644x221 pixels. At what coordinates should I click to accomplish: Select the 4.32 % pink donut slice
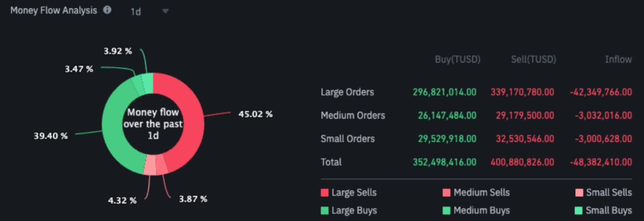150,166
